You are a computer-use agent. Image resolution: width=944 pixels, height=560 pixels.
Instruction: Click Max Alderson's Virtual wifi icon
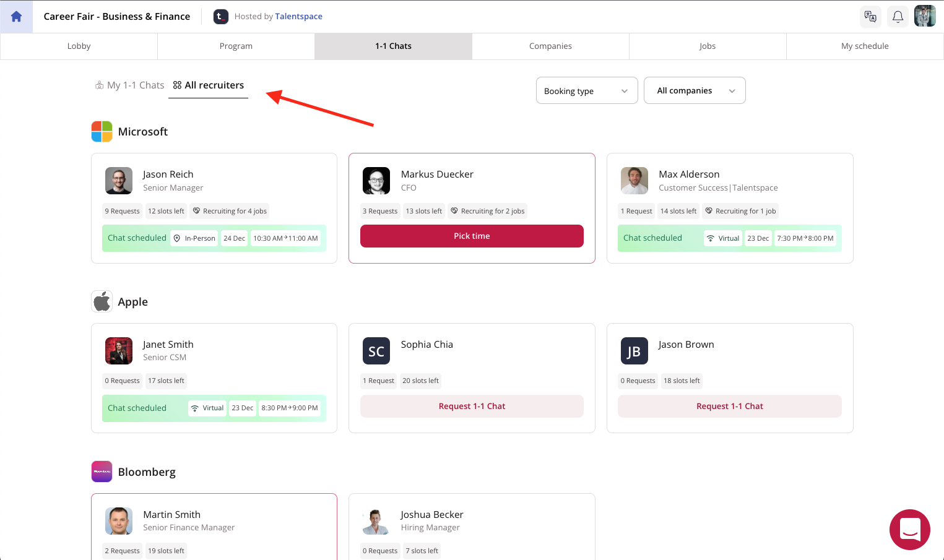tap(711, 238)
